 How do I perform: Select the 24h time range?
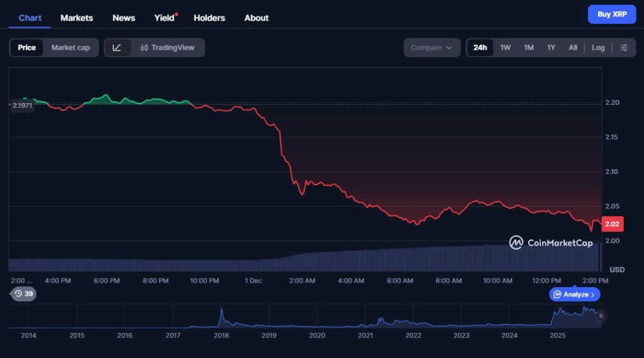pos(480,48)
